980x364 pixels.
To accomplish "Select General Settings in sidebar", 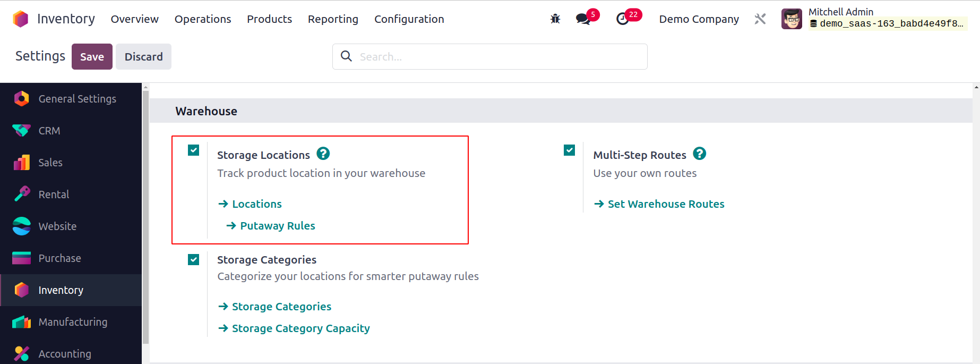I will [71, 99].
